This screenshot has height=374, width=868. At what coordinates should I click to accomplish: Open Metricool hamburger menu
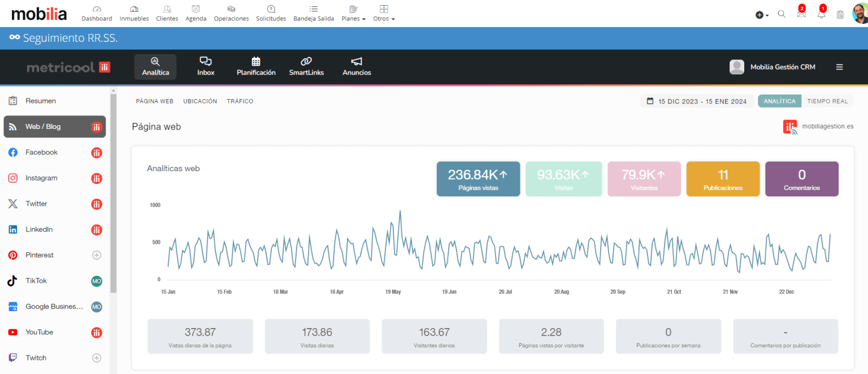coord(839,67)
